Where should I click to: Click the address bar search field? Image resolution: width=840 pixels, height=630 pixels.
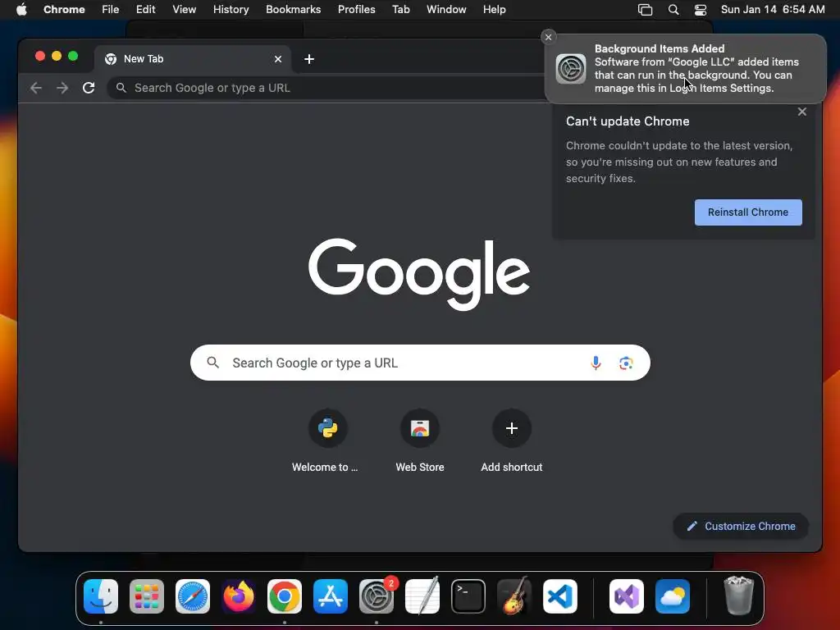point(326,88)
